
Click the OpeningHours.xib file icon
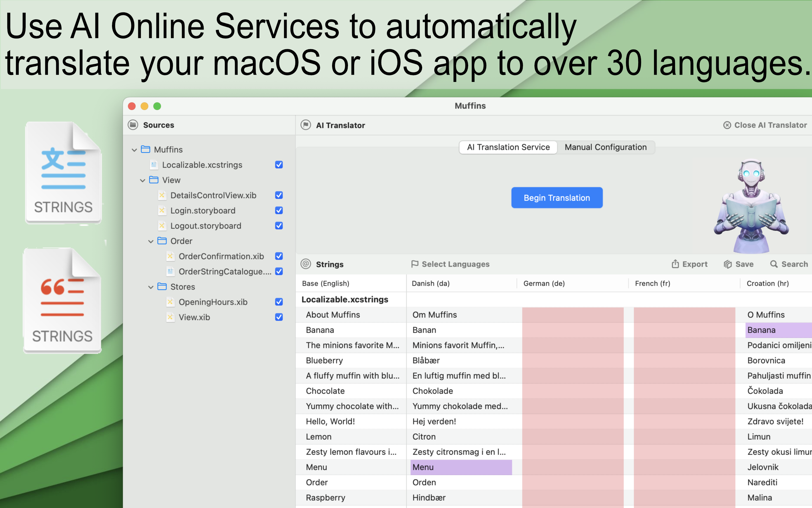(x=170, y=302)
